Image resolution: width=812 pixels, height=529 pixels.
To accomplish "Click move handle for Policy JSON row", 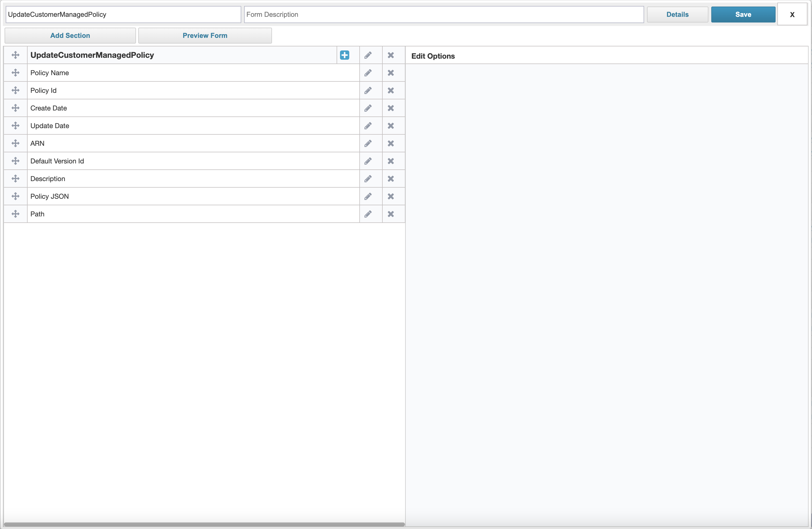I will click(x=15, y=196).
